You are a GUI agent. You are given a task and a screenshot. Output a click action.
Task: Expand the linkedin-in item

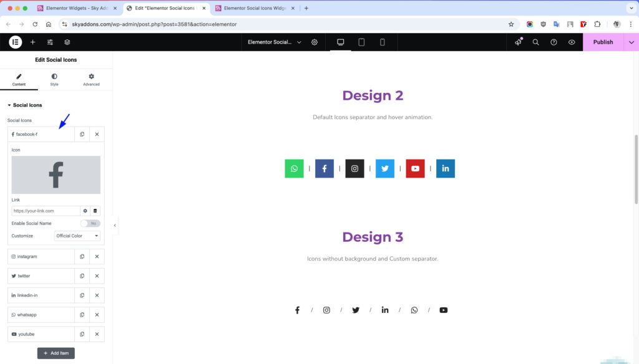pos(41,295)
